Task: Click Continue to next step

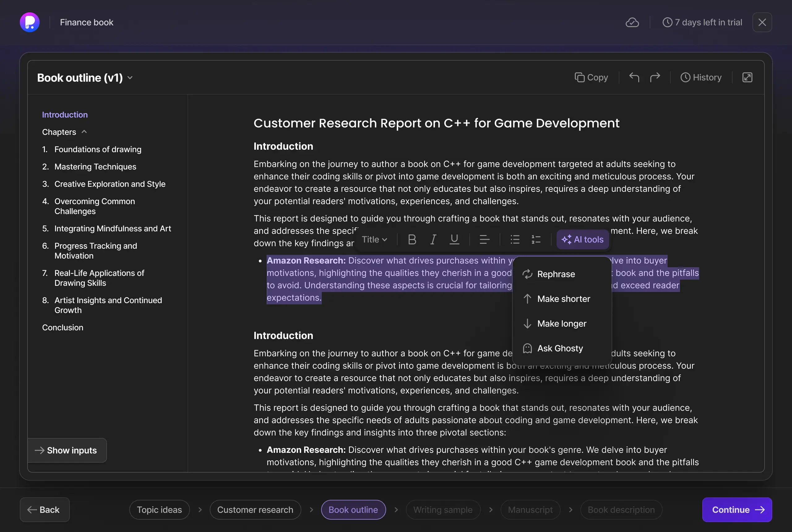Action: 737,510
